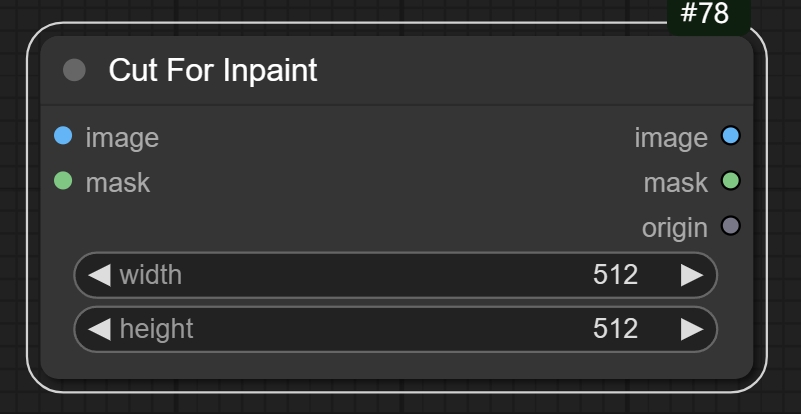Click the #78 node ID badge

click(704, 15)
